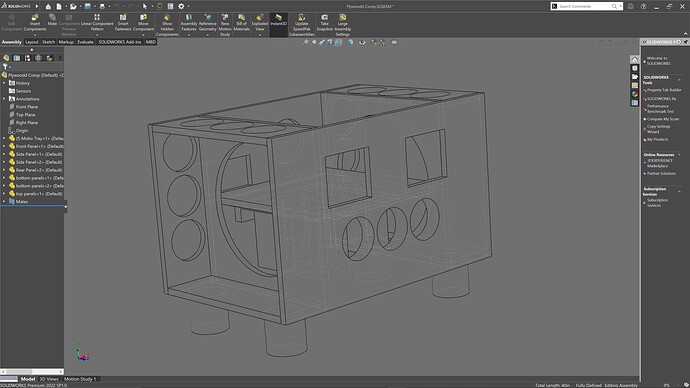Open Motion Study 1 bottom tab

tap(80, 379)
